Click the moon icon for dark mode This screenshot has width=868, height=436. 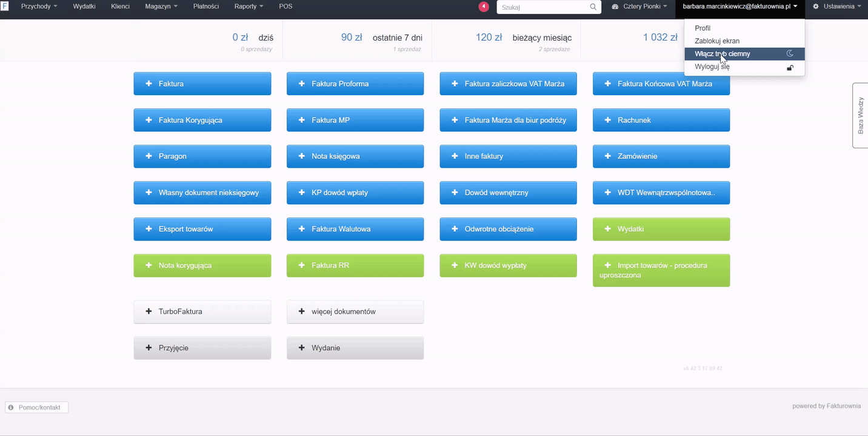point(790,54)
